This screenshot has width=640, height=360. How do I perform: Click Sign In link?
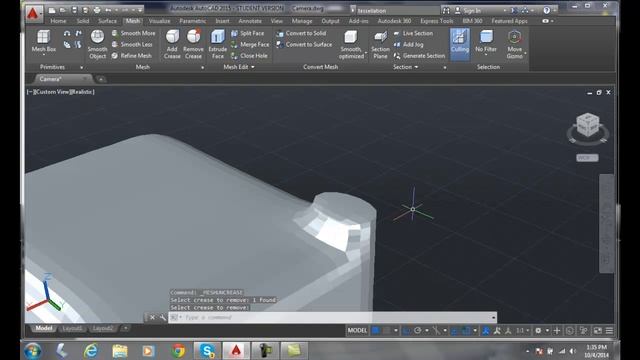[472, 11]
